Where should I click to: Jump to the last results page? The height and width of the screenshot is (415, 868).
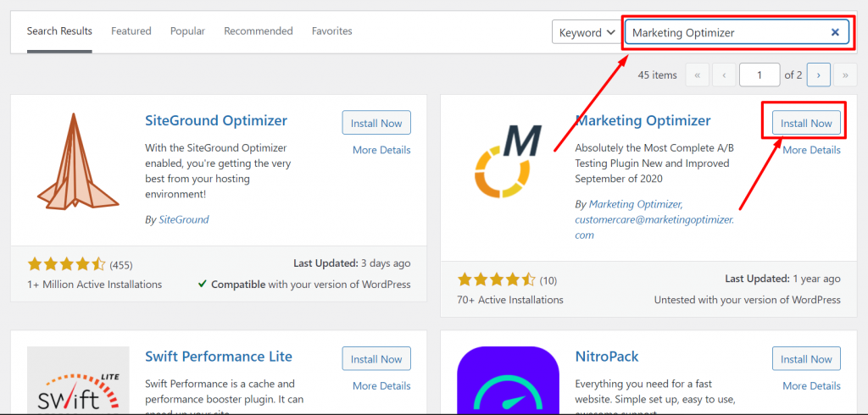pos(845,75)
